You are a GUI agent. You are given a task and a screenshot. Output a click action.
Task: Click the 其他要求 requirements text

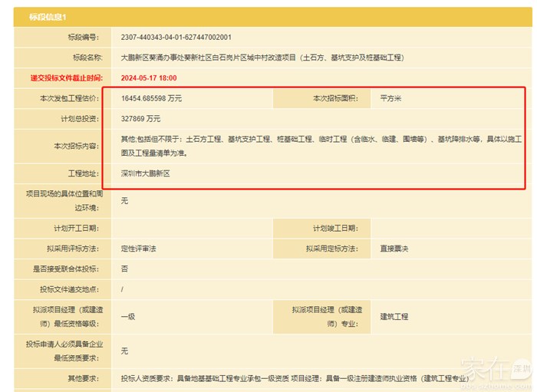pos(292,378)
